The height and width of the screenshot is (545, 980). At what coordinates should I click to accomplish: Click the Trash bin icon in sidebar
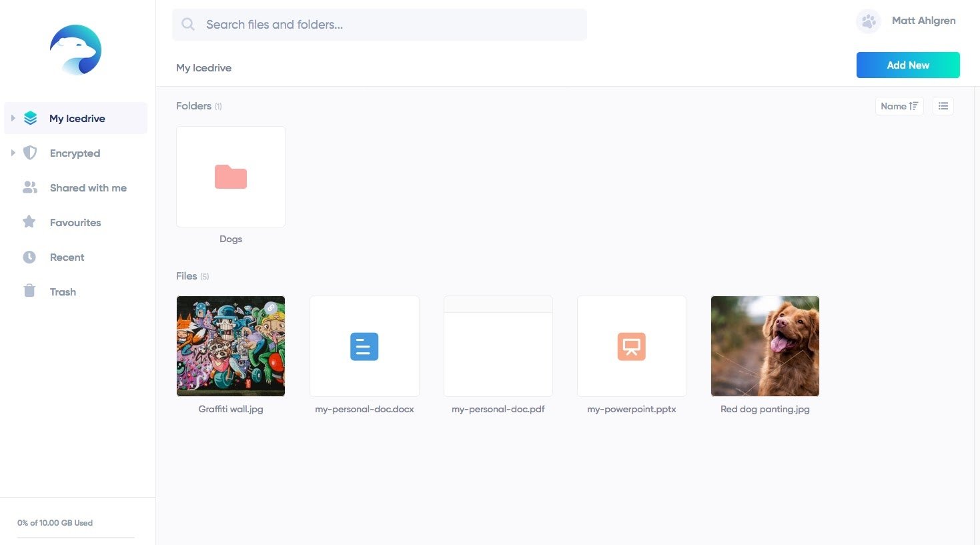(x=29, y=291)
